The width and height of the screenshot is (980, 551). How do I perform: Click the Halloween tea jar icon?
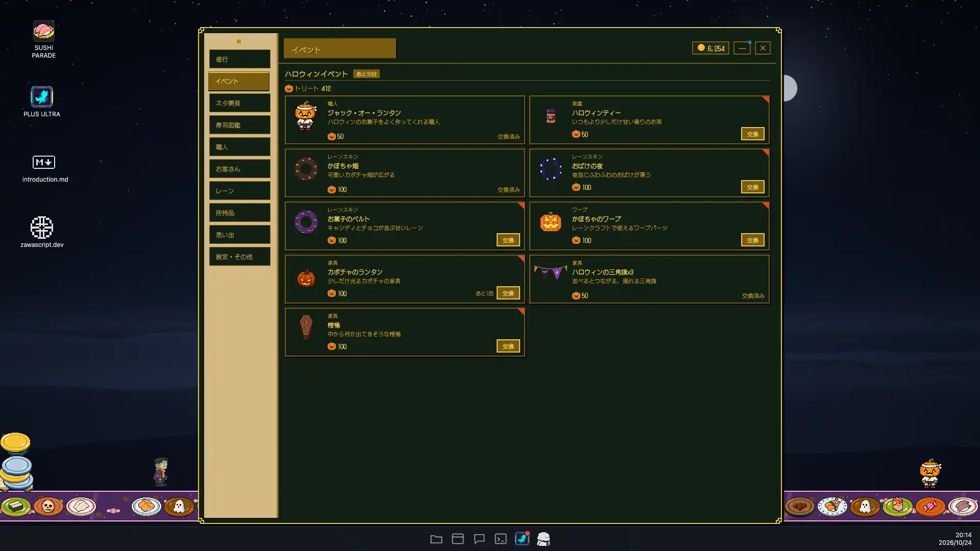point(551,116)
